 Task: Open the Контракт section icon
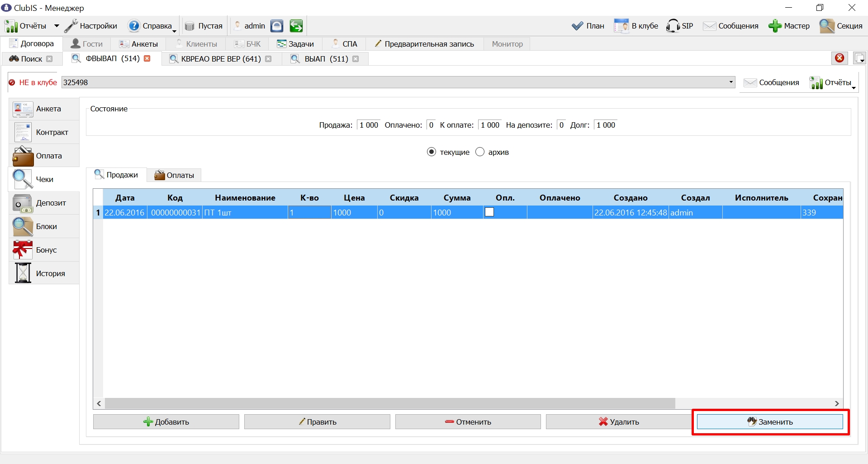point(23,132)
